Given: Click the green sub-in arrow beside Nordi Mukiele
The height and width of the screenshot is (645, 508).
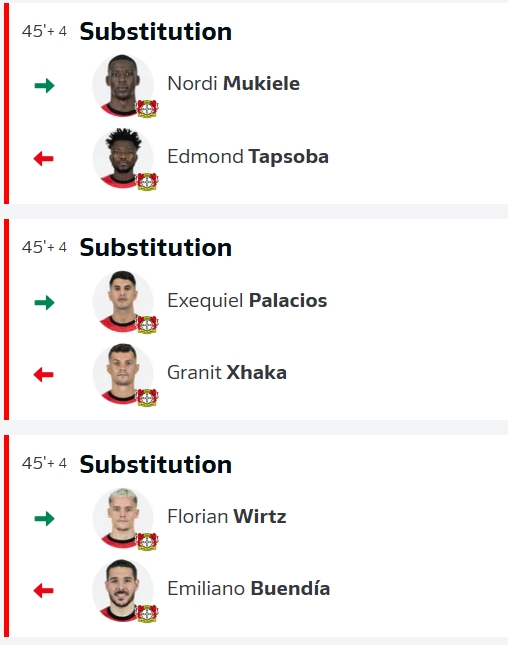Looking at the screenshot, I should point(44,86).
